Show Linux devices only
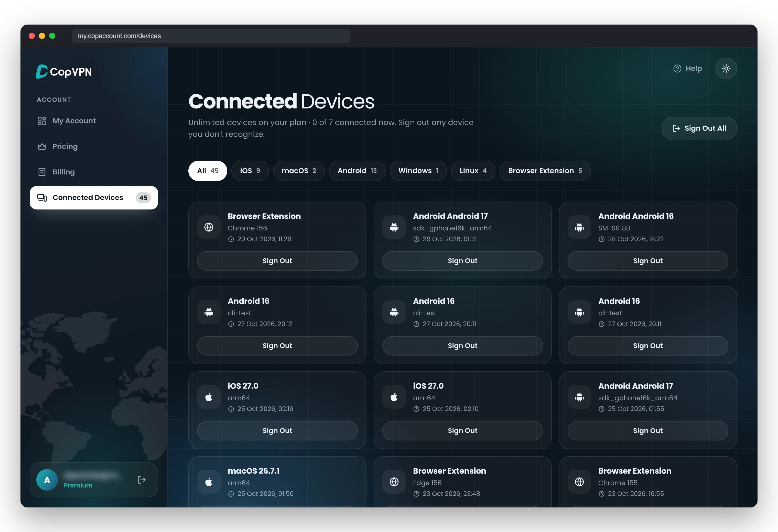 coord(473,171)
